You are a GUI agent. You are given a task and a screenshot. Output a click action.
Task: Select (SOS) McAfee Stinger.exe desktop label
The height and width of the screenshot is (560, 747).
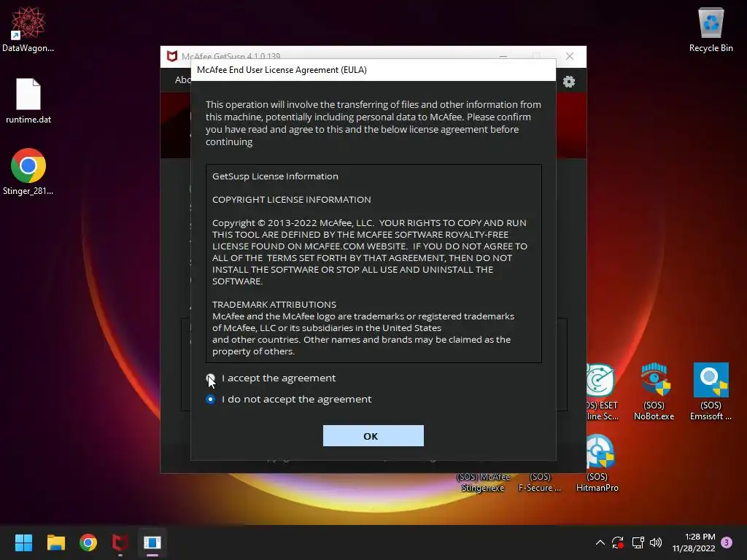coord(483,483)
